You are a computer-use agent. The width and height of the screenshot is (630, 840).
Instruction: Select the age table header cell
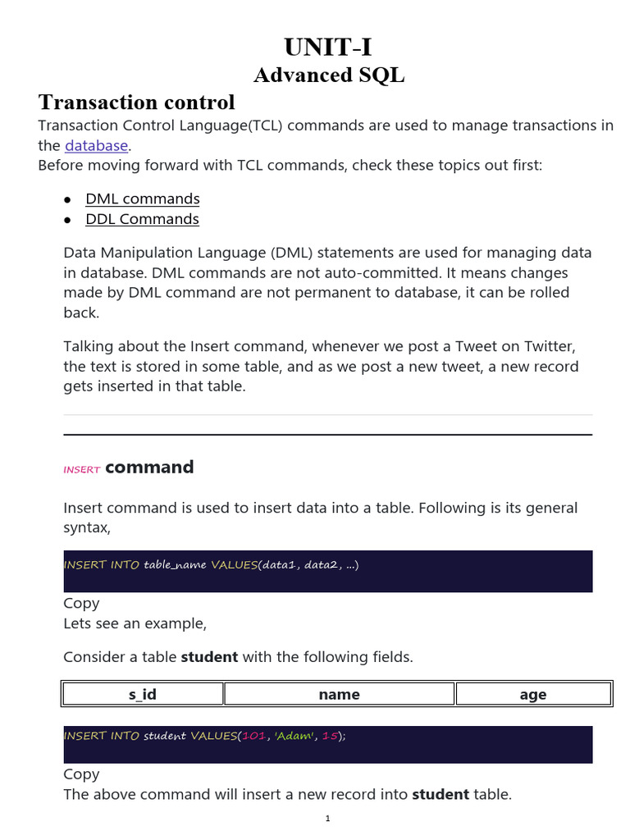(x=533, y=694)
